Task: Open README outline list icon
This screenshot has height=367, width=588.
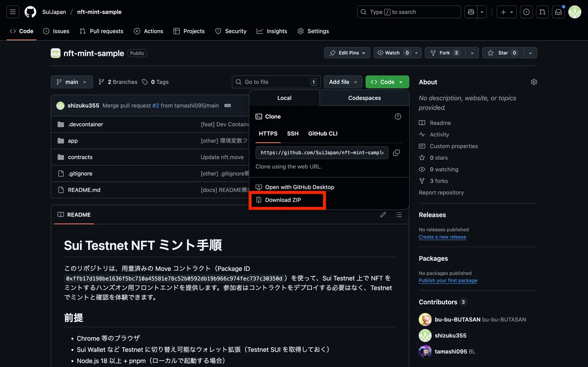Action: point(399,215)
